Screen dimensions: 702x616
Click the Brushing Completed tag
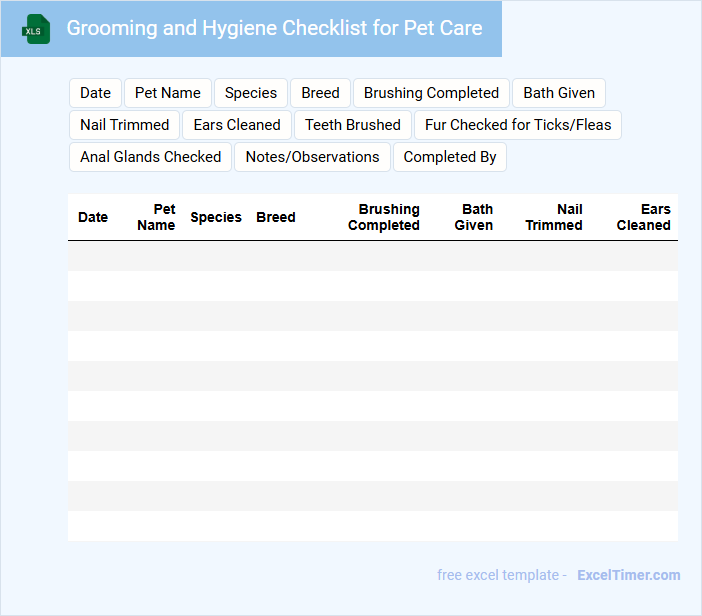pos(431,93)
